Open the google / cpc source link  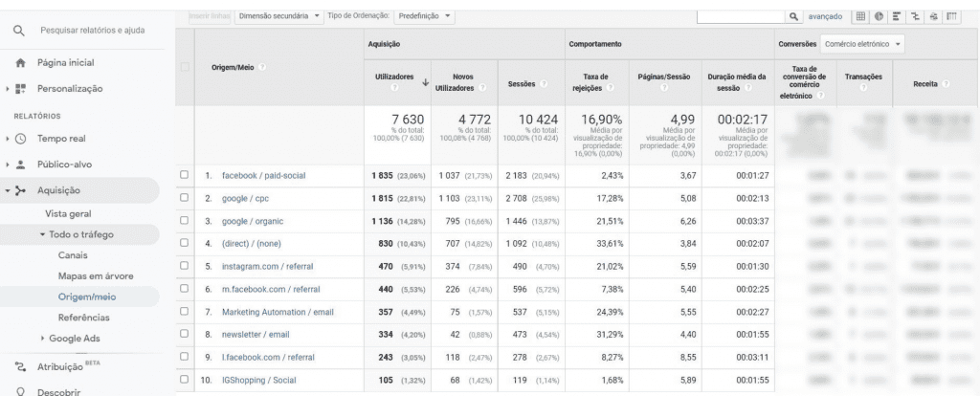pos(246,198)
